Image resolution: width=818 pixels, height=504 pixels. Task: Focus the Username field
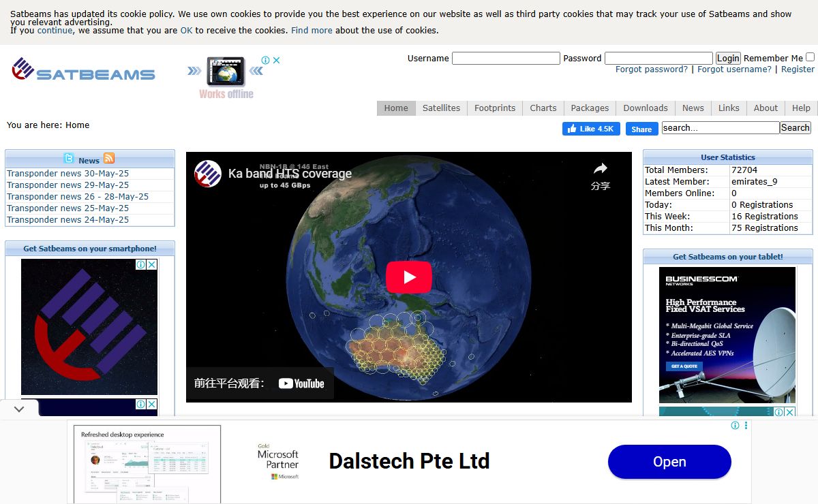[506, 59]
